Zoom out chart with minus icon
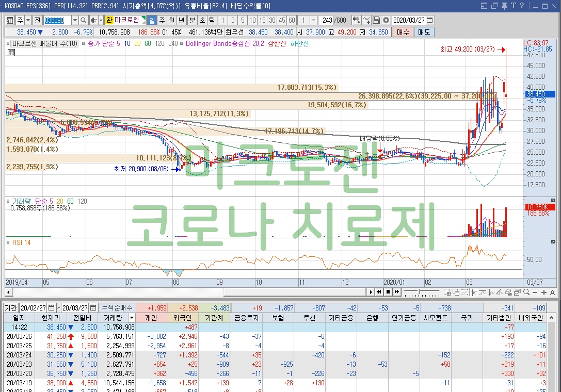The image size is (561, 392). (535, 292)
